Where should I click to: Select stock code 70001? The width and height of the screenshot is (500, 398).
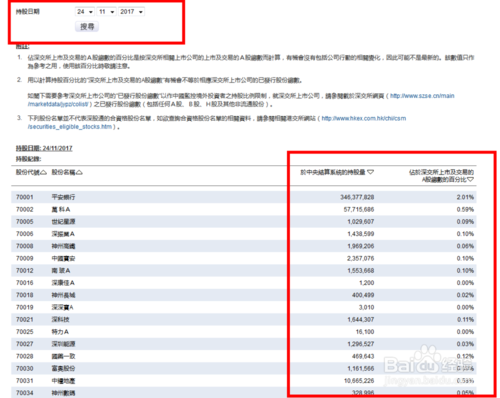point(25,197)
